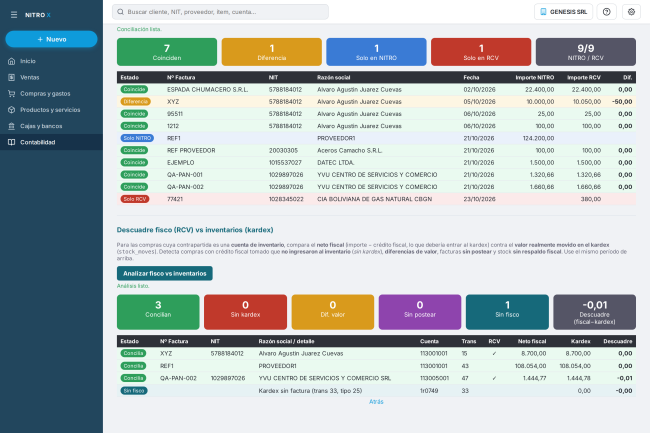Click Kardex sin factura (trans 33, tipo 25)
The height and width of the screenshot is (433, 650).
[310, 391]
